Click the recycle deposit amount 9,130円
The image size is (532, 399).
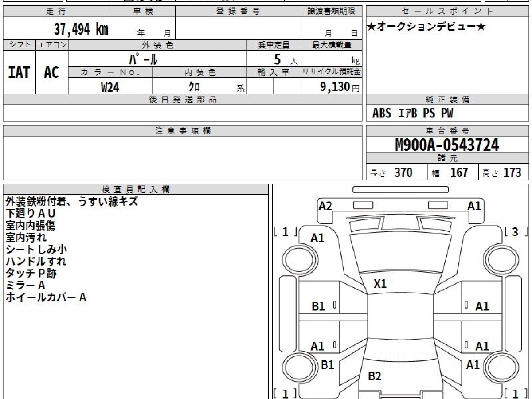pyautogui.click(x=340, y=87)
